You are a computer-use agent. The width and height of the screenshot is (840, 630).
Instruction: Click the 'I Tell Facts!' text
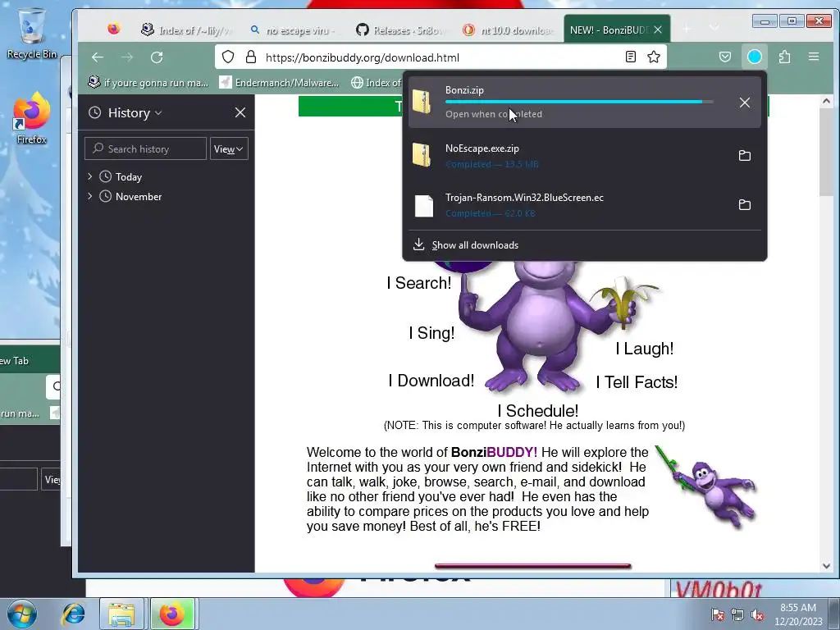[637, 382]
